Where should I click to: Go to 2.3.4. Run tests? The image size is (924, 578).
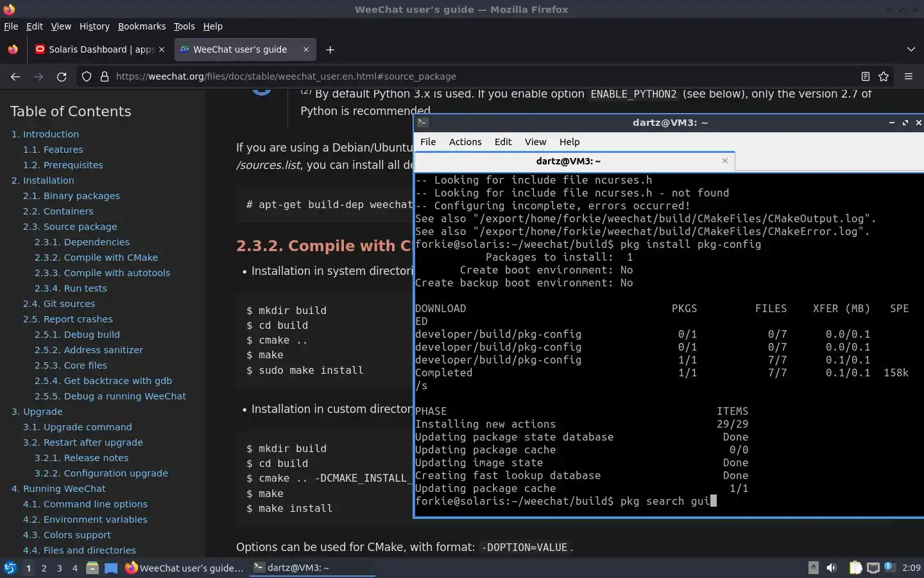pyautogui.click(x=71, y=288)
